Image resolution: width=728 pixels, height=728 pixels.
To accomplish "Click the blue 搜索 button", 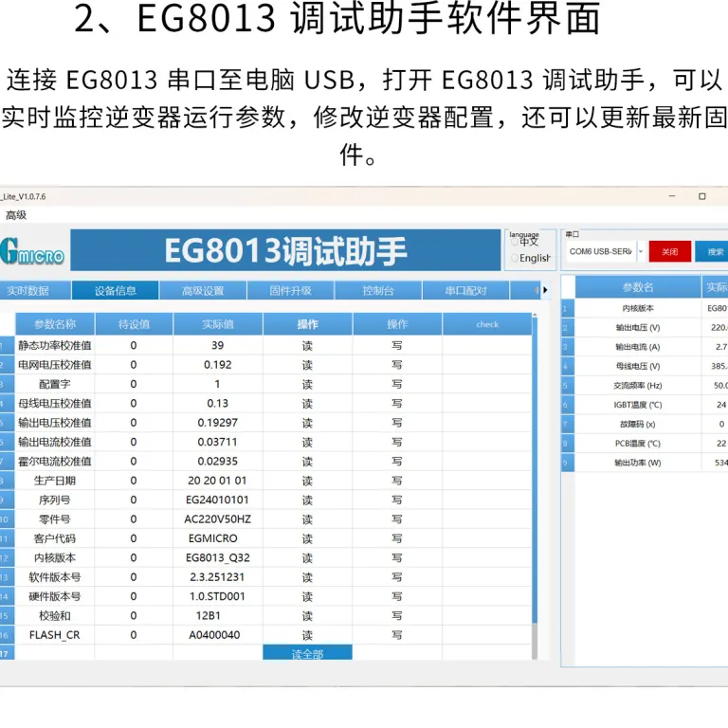I will (x=712, y=251).
